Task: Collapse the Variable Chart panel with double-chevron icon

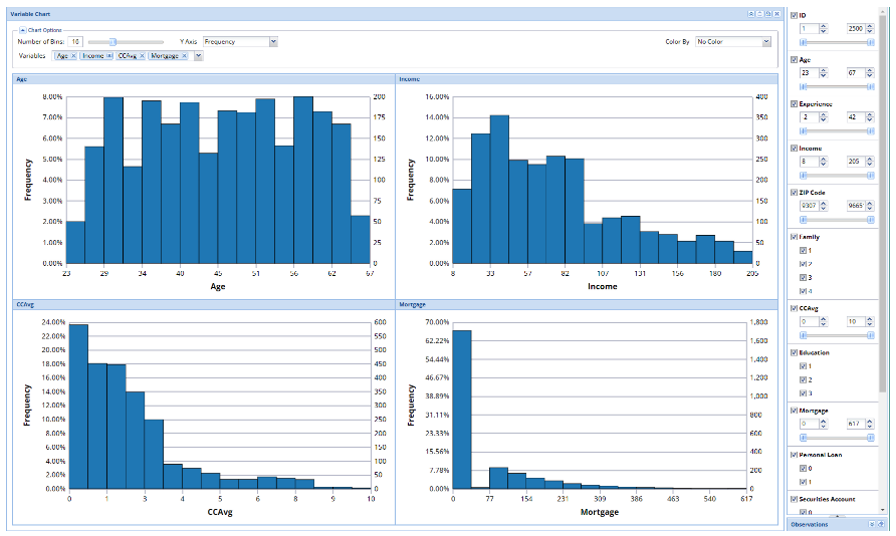Action: point(752,14)
